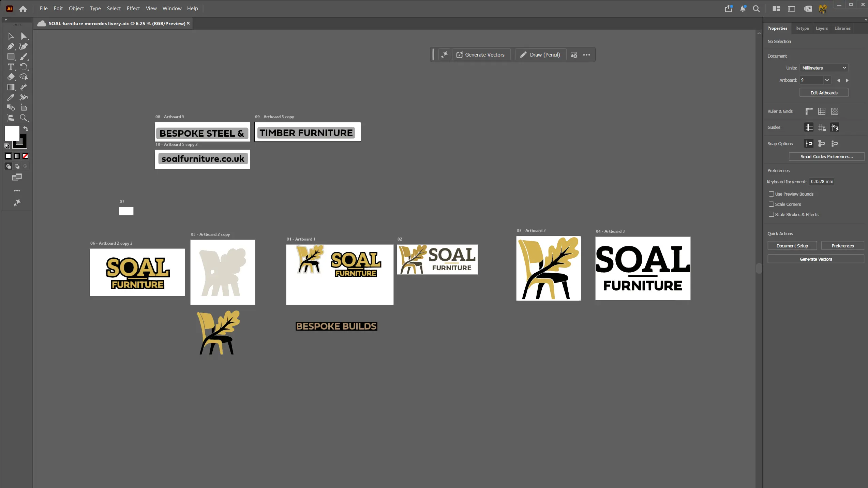Screen dimensions: 868x488
Task: Go to next artboard arrow
Action: click(847, 80)
